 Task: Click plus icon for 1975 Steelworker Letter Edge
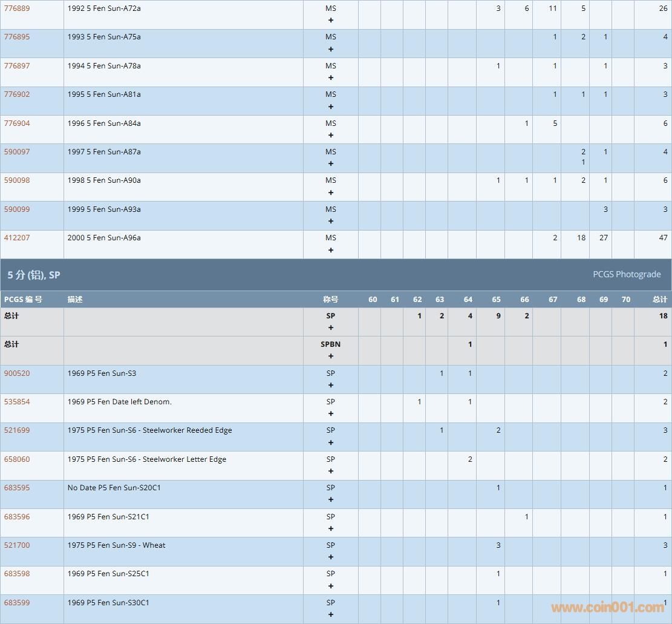pyautogui.click(x=331, y=471)
